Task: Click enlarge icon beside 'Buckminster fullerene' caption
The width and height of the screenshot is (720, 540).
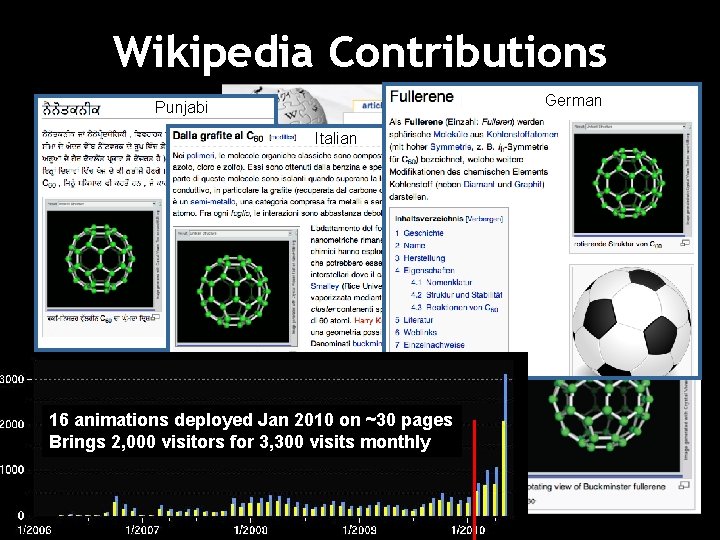Action: coord(685,485)
